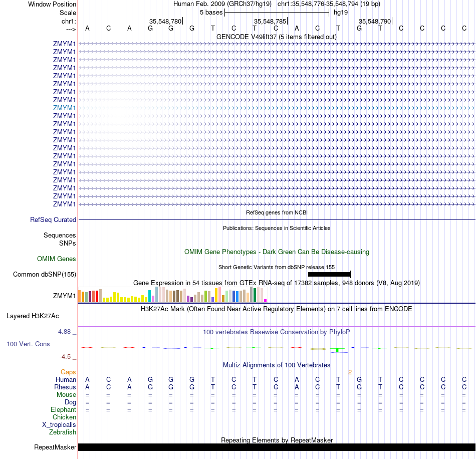Click the SNPs track label
476x459 pixels.
[x=68, y=243]
